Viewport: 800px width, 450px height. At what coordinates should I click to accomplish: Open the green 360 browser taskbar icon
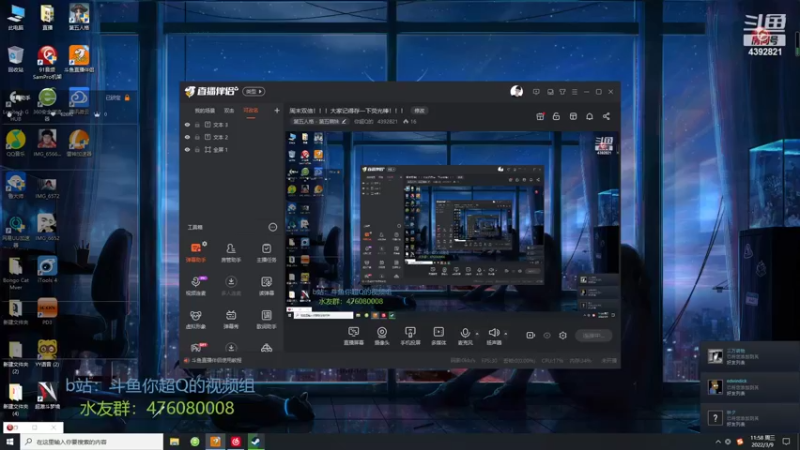tap(195, 441)
